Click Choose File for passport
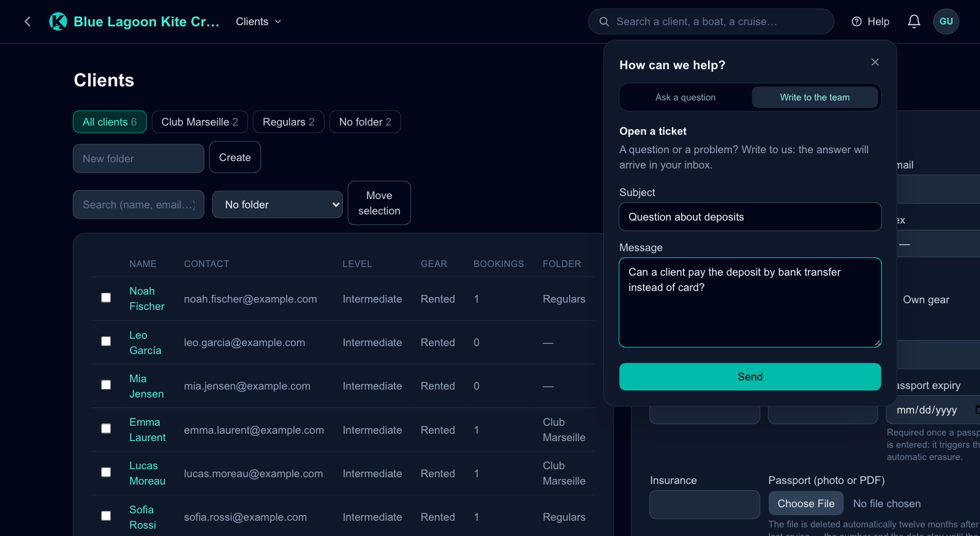Screen dimensions: 980x536 (806, 504)
